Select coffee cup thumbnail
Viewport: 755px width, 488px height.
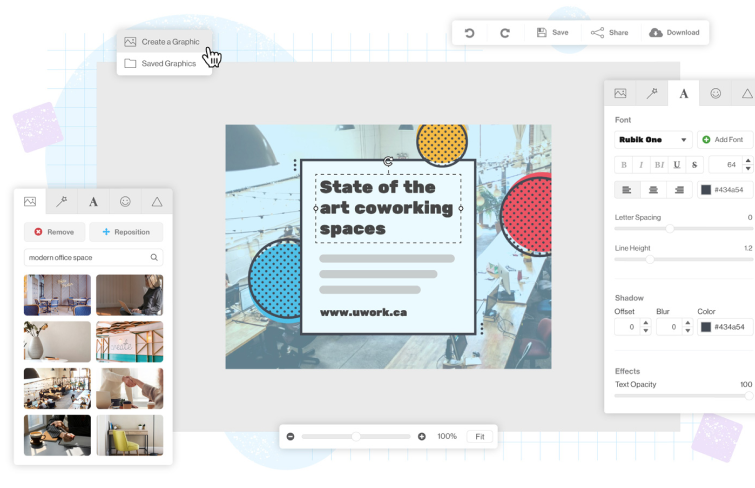click(57, 435)
